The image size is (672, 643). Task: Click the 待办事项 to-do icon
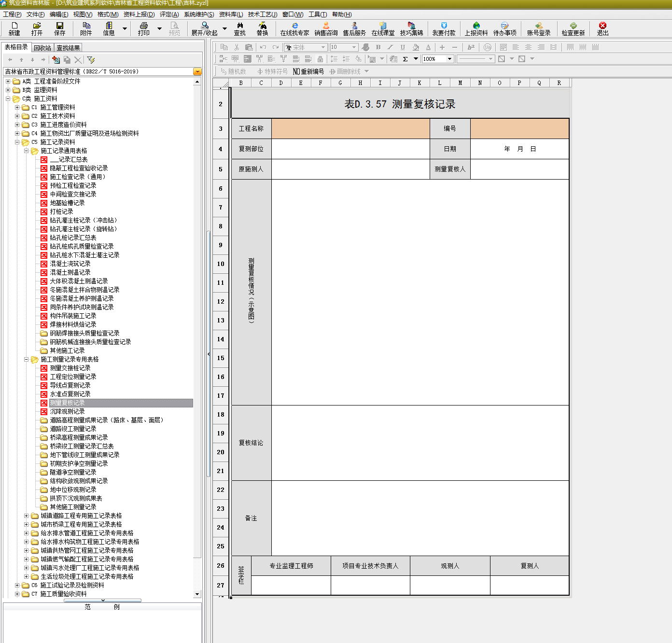505,28
